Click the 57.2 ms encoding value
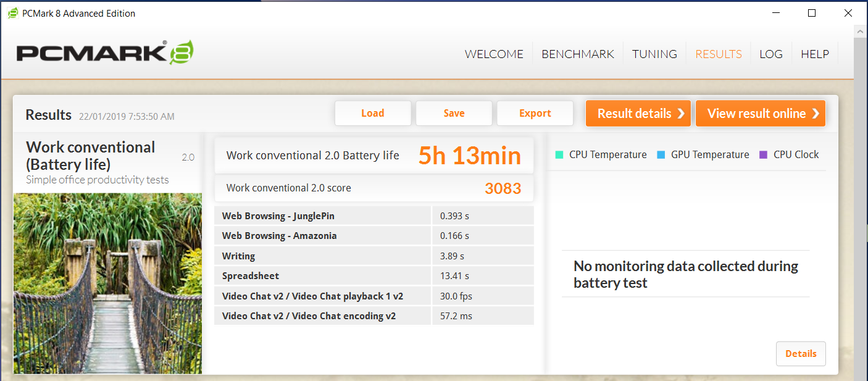 [x=456, y=316]
